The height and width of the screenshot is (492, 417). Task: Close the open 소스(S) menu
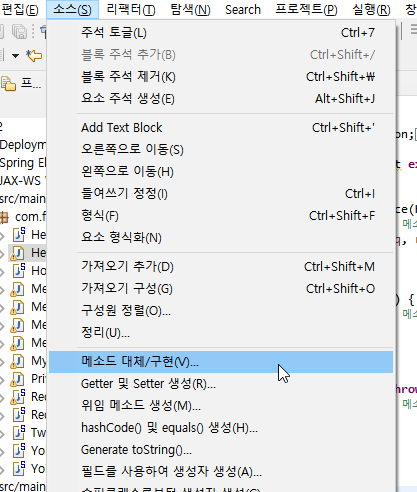72,10
